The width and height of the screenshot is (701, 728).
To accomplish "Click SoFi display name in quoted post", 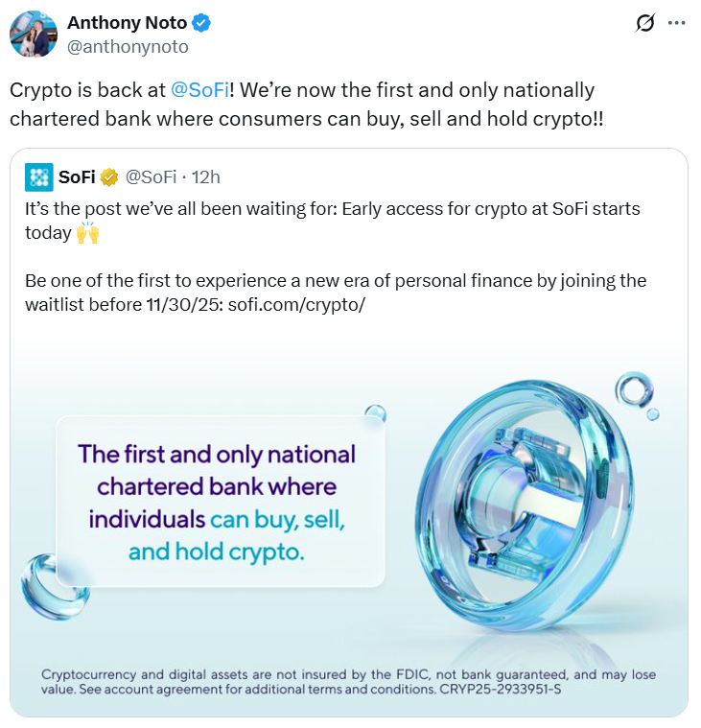I will point(77,176).
